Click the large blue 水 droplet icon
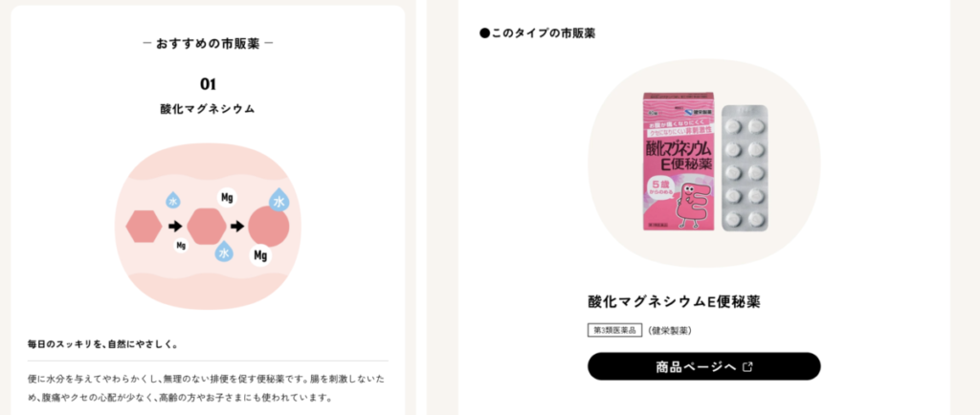 click(278, 201)
